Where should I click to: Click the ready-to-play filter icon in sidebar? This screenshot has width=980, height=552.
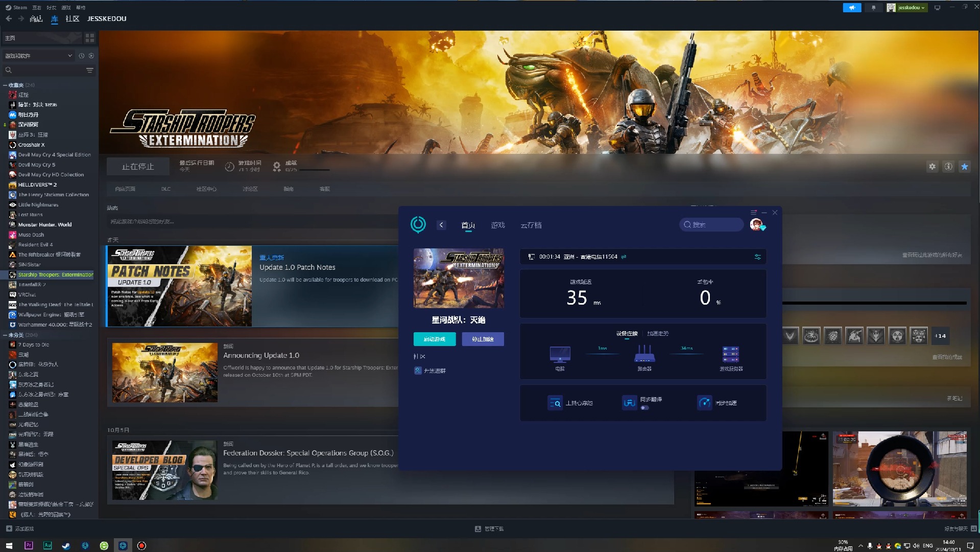pos(91,56)
